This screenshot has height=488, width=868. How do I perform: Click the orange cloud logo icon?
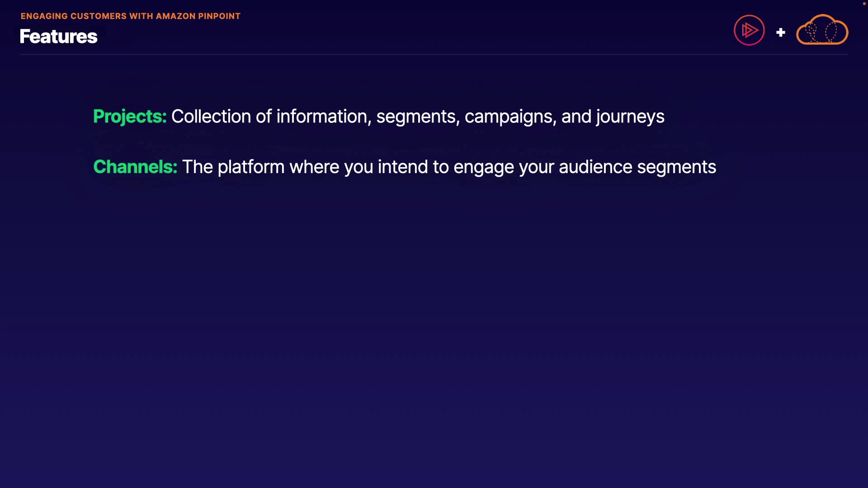tap(822, 30)
